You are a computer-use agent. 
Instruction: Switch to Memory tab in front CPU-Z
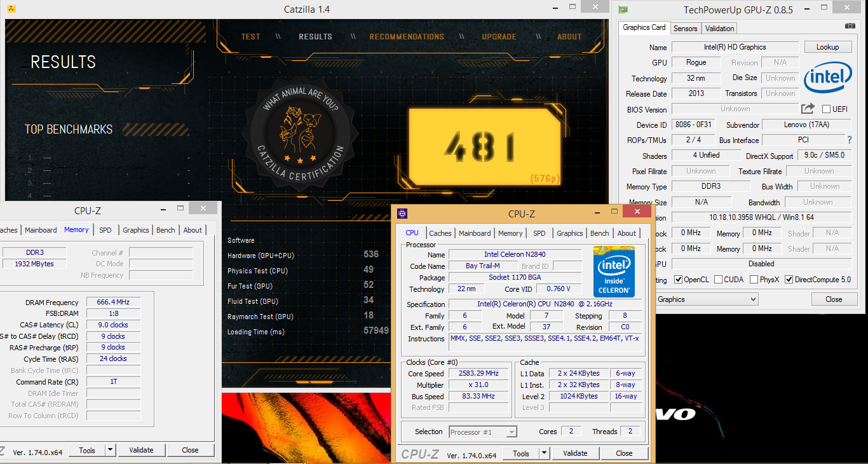(x=510, y=233)
